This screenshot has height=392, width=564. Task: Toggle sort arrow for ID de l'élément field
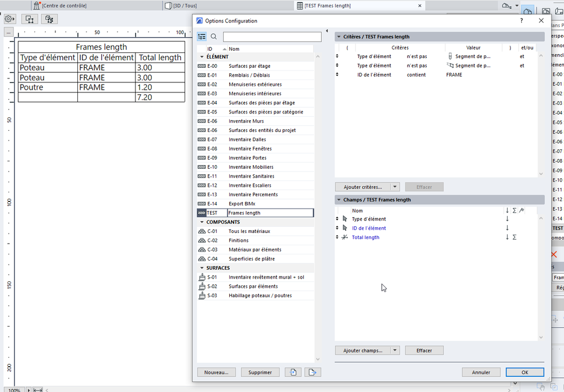[507, 228]
